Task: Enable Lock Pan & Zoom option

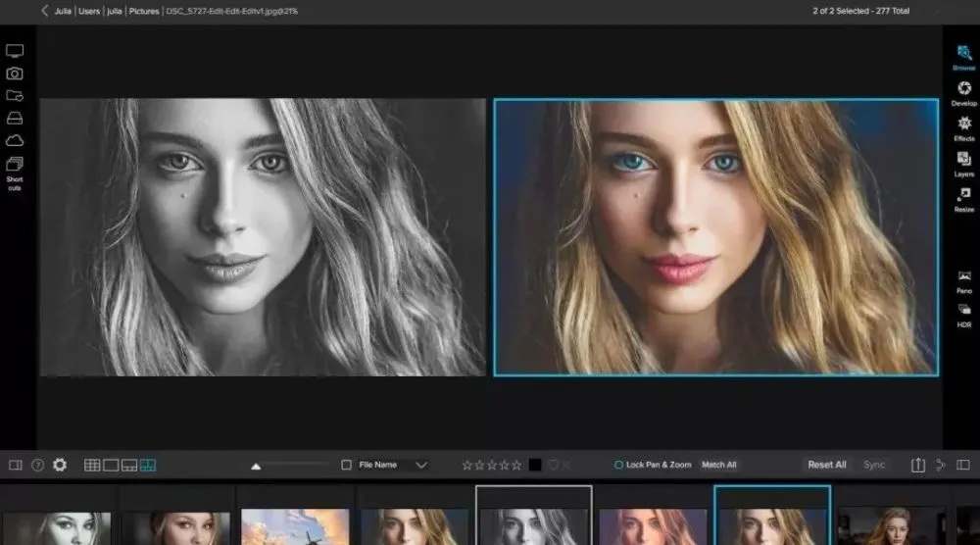Action: tap(653, 465)
